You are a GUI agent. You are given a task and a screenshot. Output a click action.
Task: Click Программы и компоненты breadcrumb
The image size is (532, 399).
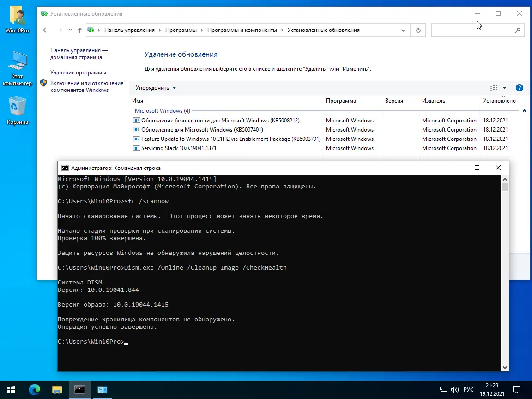click(x=242, y=30)
